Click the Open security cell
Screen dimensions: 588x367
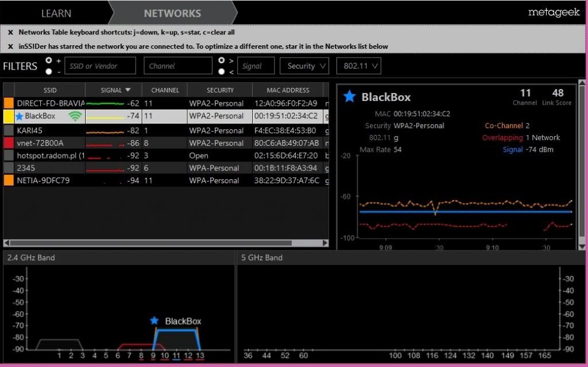coord(199,156)
